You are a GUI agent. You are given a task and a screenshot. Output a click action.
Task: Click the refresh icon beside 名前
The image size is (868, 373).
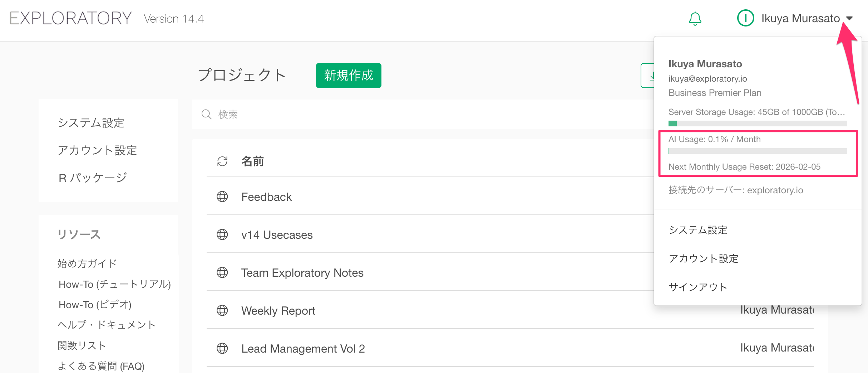point(222,161)
